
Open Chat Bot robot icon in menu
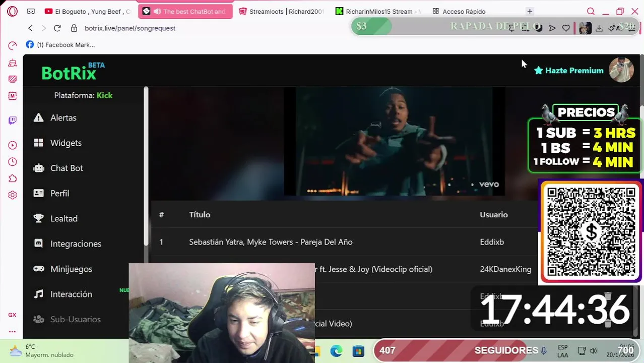[38, 168]
